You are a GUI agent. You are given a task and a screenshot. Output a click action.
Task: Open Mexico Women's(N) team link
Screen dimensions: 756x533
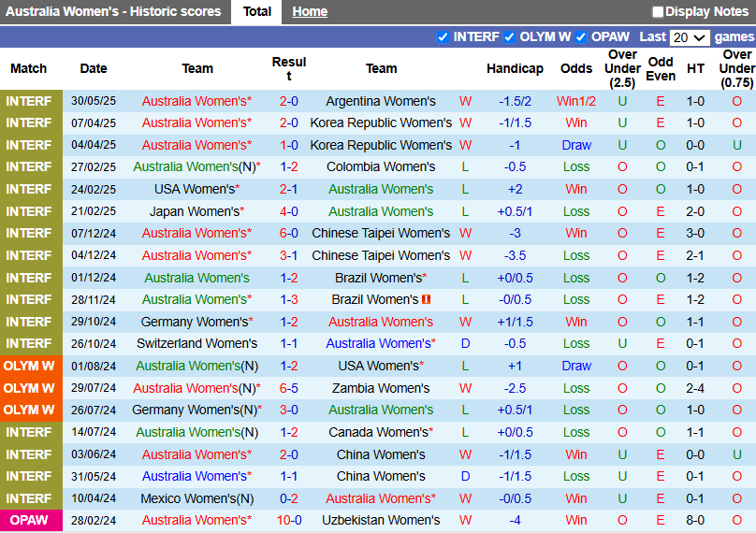click(196, 498)
